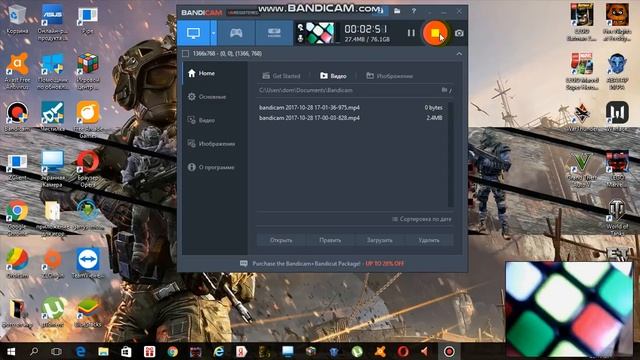Click the Открыть button
This screenshot has height=360, width=640.
[281, 240]
